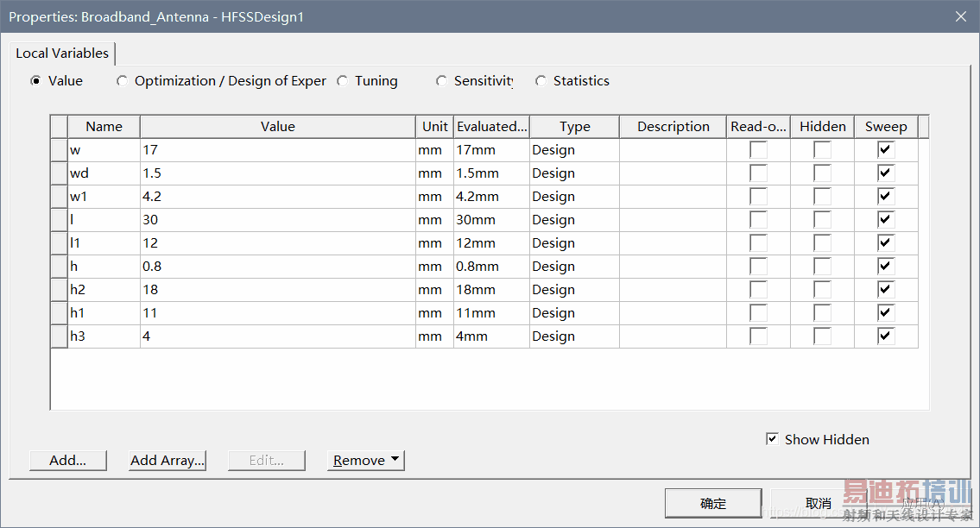
Task: Select the Sensitivity radio option
Action: (x=442, y=81)
